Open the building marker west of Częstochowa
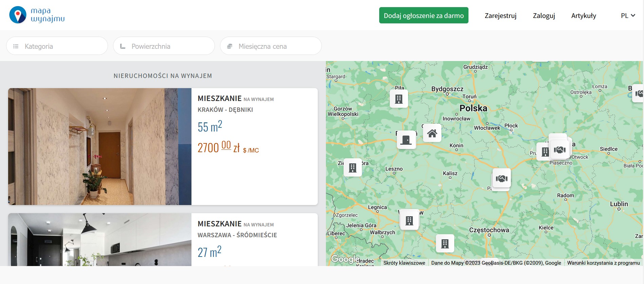 click(x=445, y=243)
